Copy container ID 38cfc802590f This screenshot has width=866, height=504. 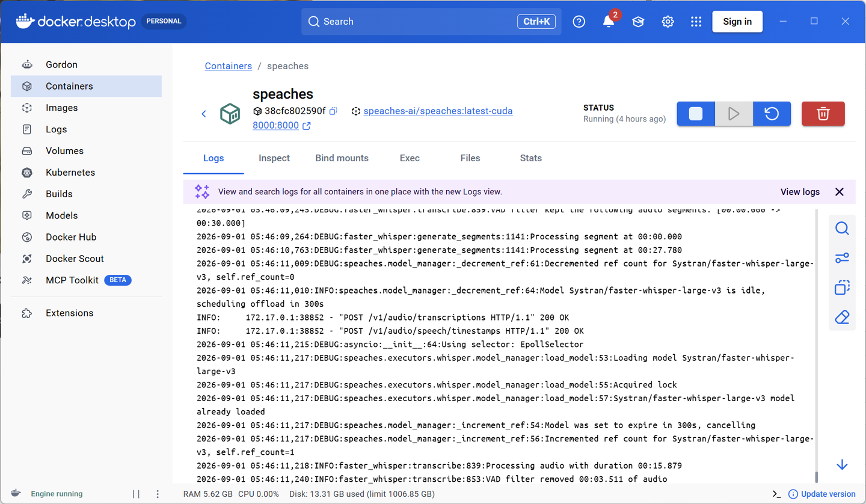point(333,111)
